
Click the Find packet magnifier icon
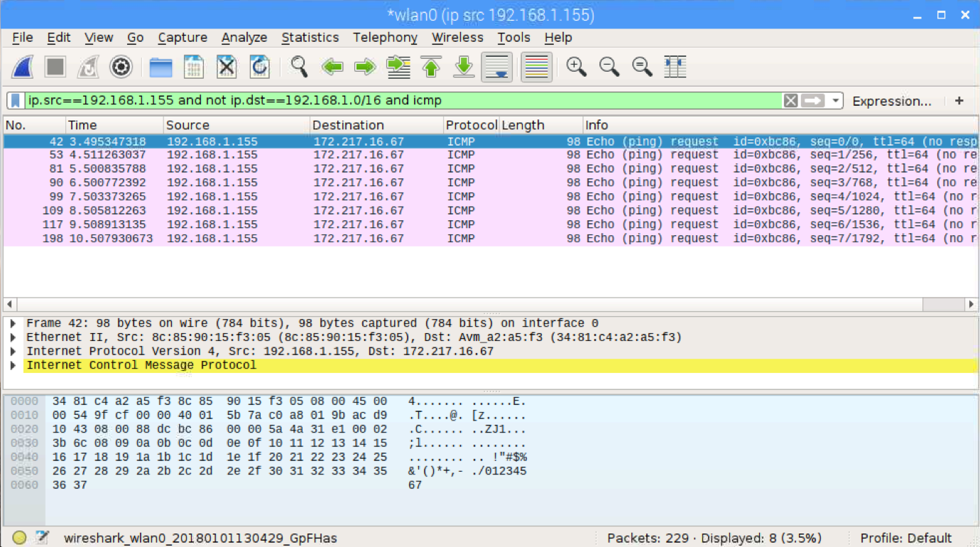click(299, 67)
